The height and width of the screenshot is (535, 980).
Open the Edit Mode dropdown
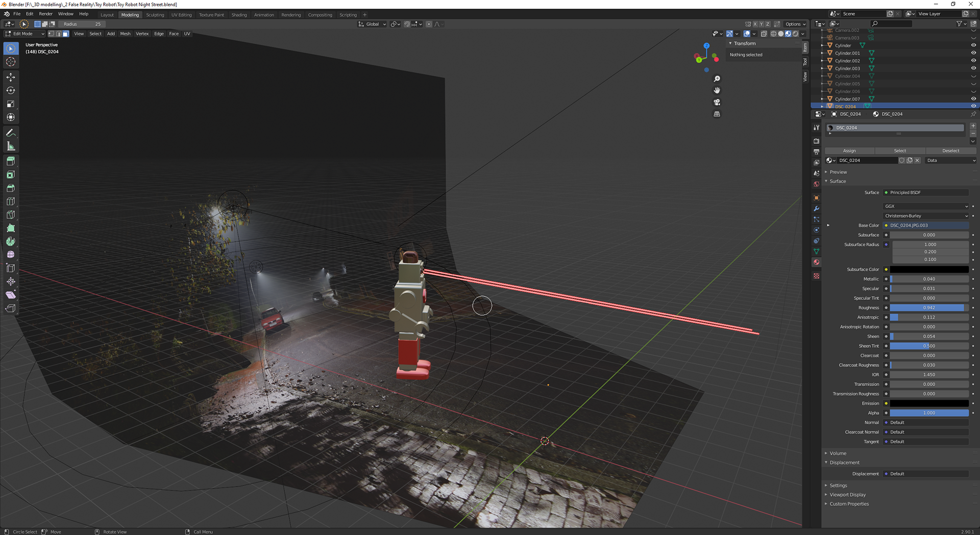tap(24, 34)
